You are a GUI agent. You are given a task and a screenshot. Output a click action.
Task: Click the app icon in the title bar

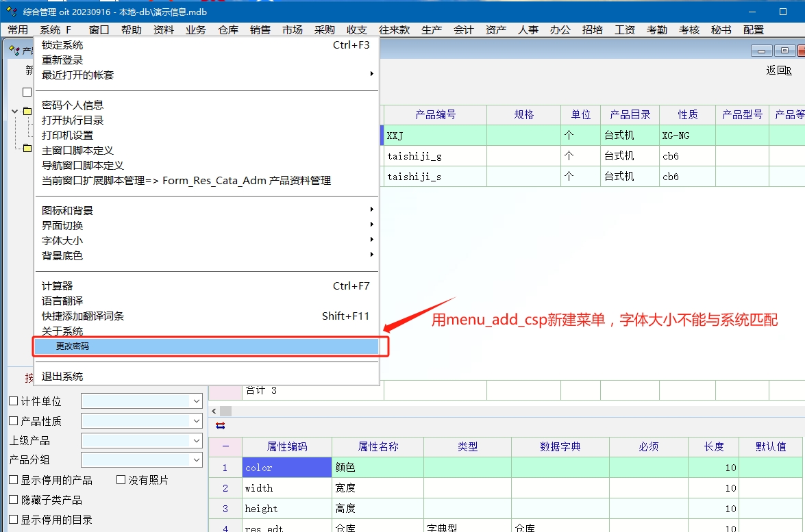(11, 12)
